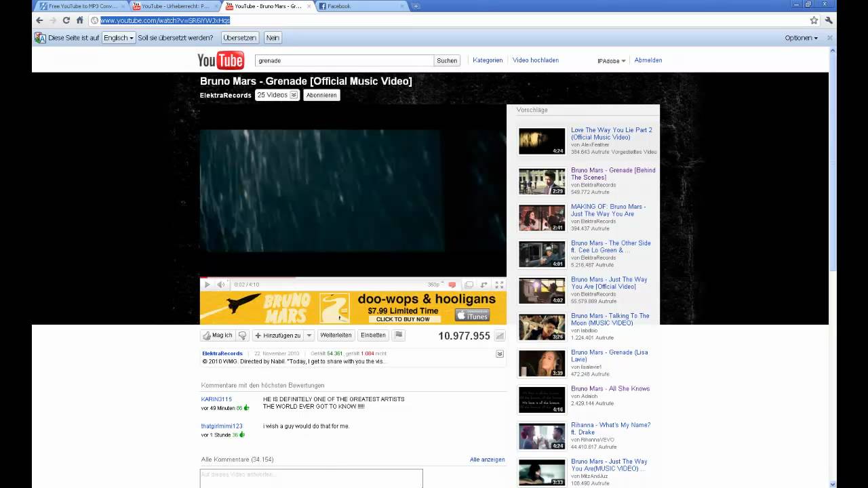Expand the video to full screen
This screenshot has height=488, width=868.
tap(500, 285)
